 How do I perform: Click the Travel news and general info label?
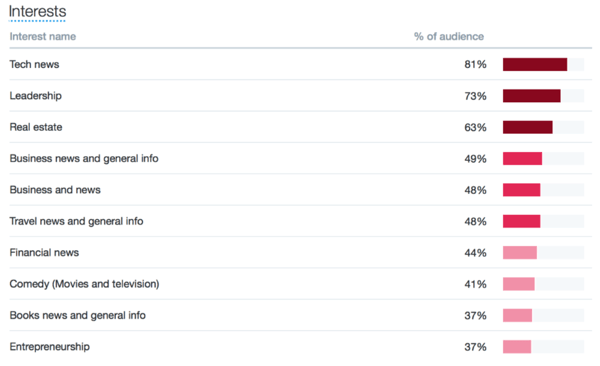pos(77,221)
